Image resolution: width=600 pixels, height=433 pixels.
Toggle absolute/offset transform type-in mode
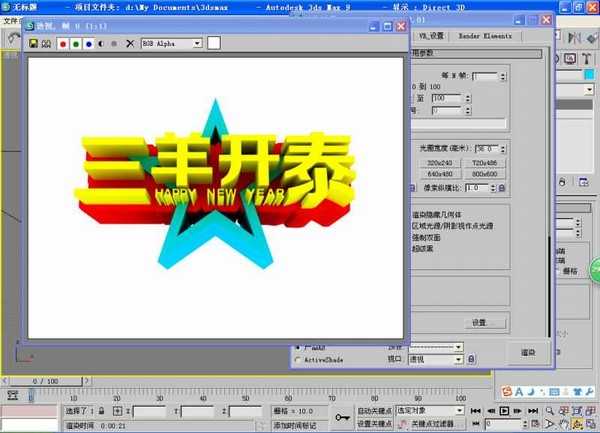(117, 411)
